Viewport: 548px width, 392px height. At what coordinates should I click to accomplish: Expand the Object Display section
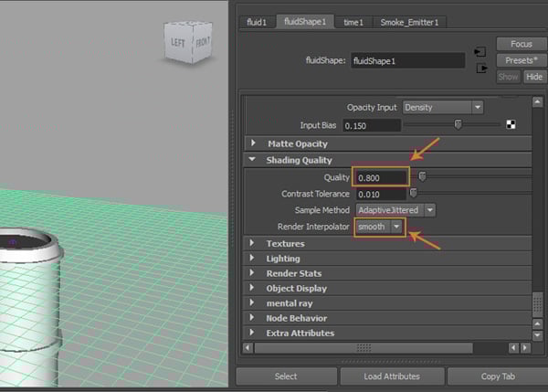pos(252,288)
